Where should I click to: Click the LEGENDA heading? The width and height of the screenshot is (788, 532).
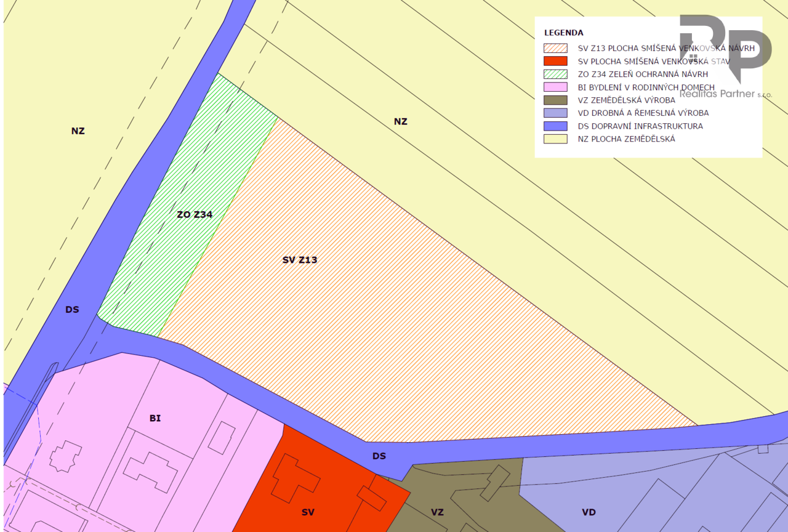563,33
